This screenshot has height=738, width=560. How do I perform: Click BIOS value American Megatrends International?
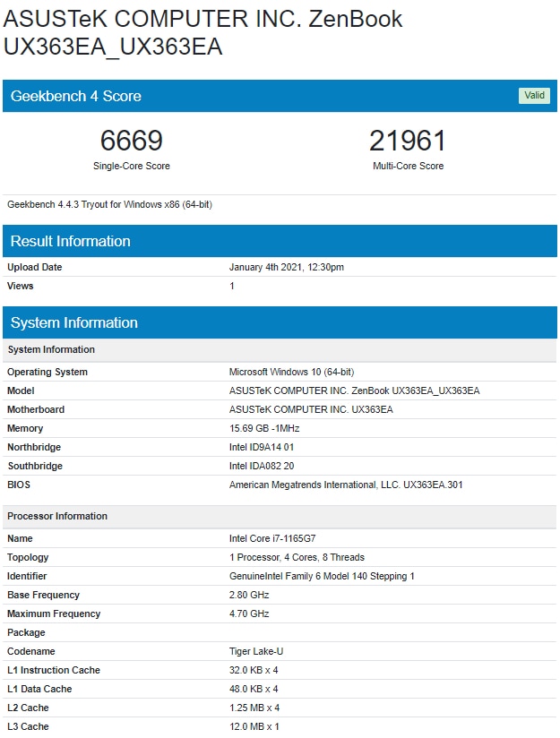tap(346, 485)
